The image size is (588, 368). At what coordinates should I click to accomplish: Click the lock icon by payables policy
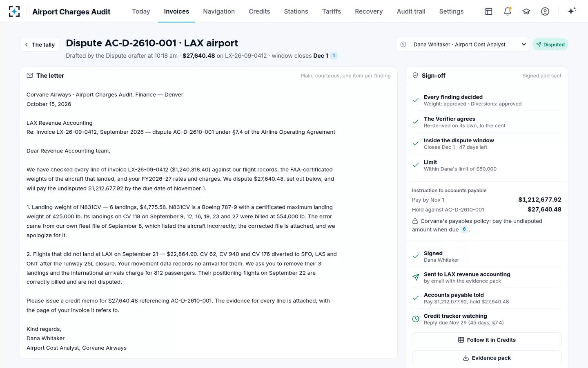tap(415, 221)
